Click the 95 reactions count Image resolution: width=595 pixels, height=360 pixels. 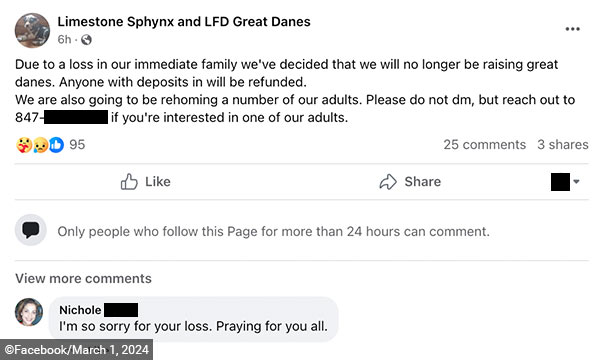tap(77, 145)
